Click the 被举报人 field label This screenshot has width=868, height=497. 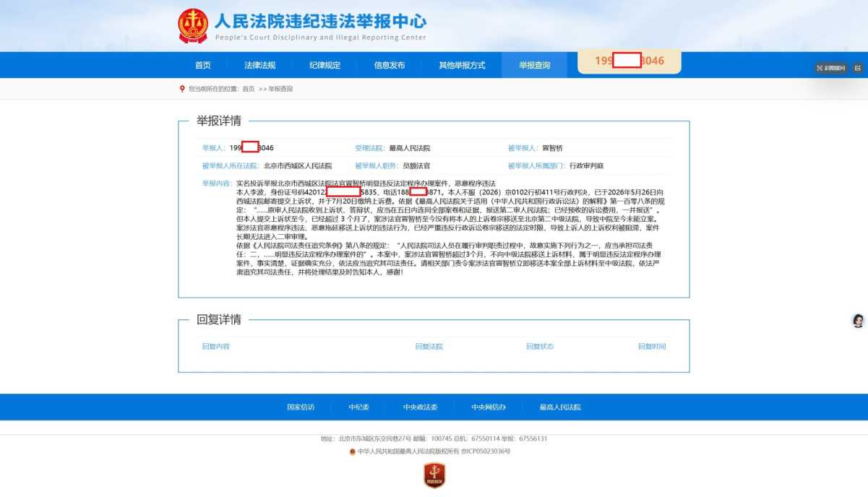(523, 147)
